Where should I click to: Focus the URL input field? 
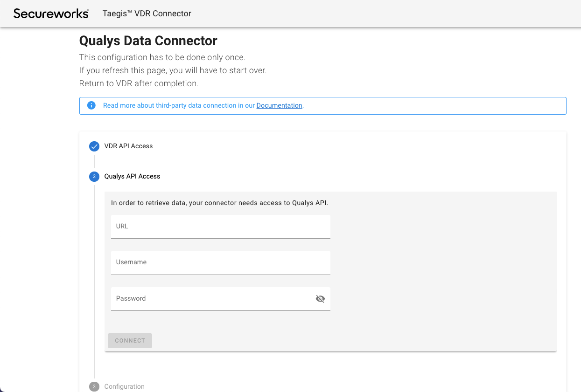[221, 227]
